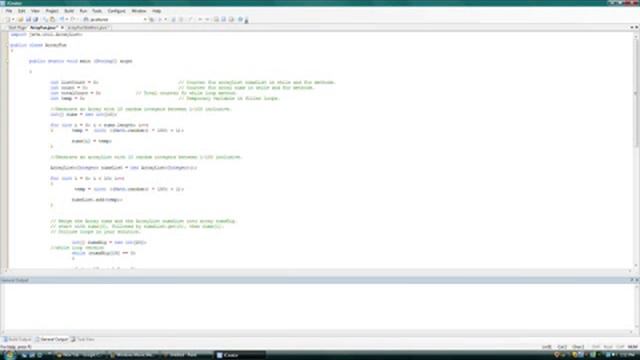Open the Project menu

(x=52, y=11)
